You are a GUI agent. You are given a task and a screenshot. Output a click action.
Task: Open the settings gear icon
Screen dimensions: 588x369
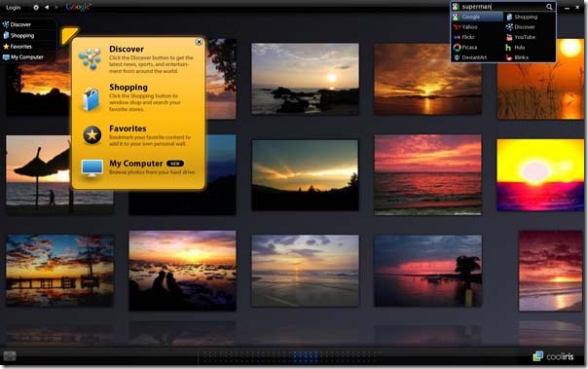[x=36, y=7]
